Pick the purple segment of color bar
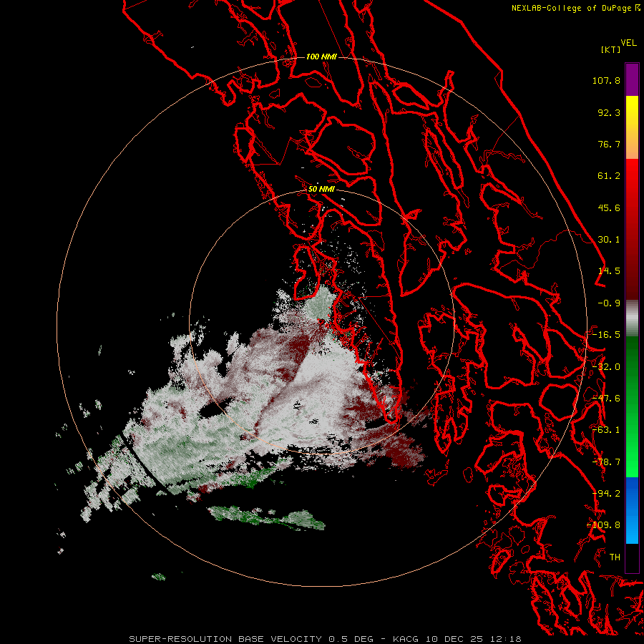 coord(632,79)
